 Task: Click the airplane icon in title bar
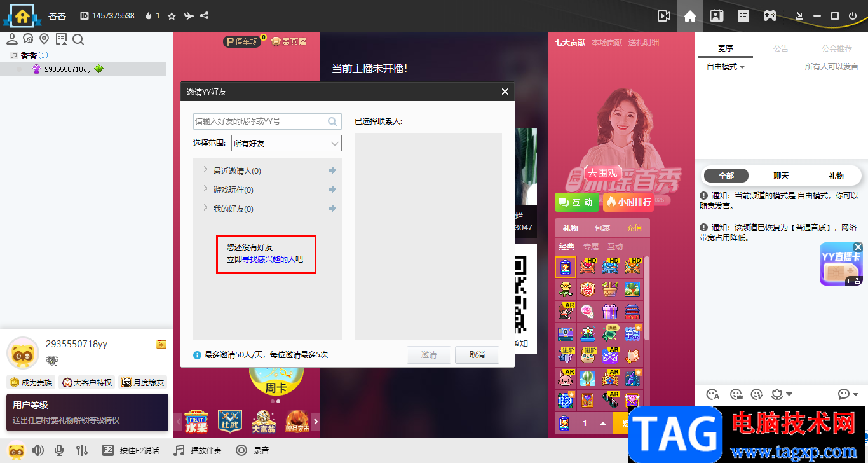[189, 16]
